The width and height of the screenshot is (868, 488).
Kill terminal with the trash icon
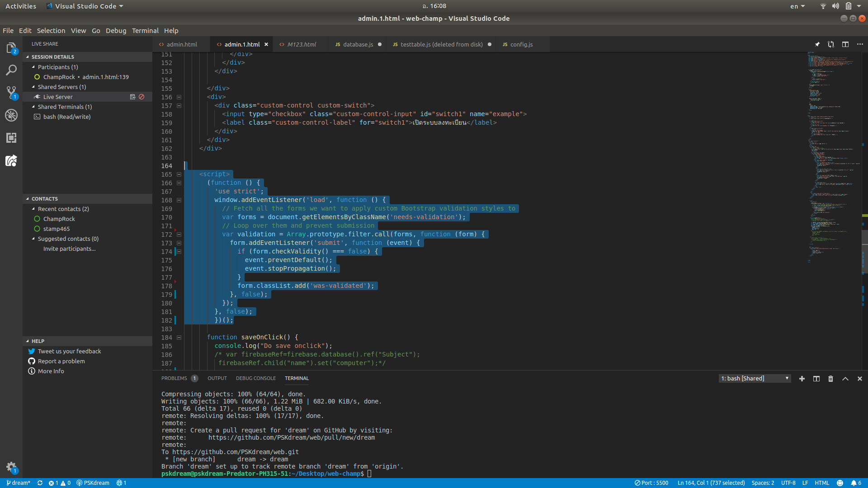tap(830, 379)
